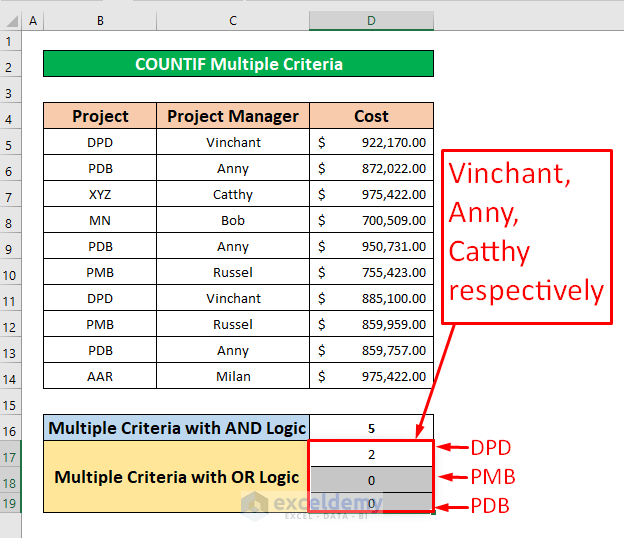Select cost cell 922,170.00
Viewport: 624px width, 538px height.
tap(371, 142)
